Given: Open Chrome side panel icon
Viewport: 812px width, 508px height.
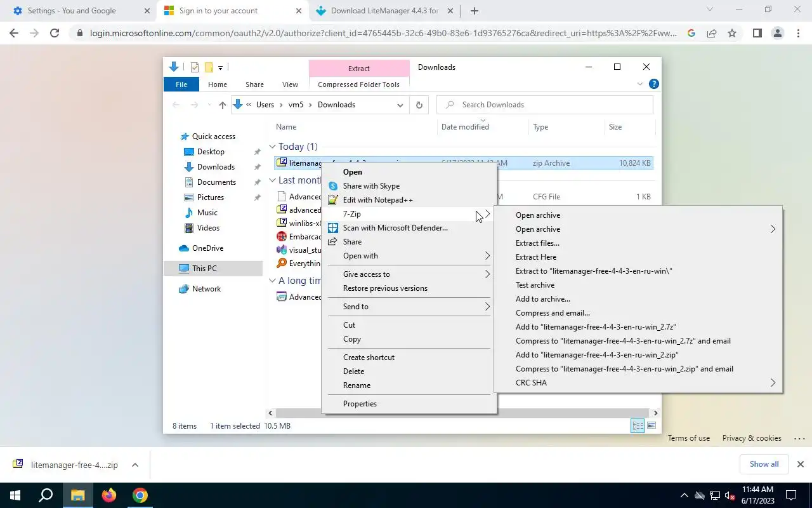Looking at the screenshot, I should [757, 33].
